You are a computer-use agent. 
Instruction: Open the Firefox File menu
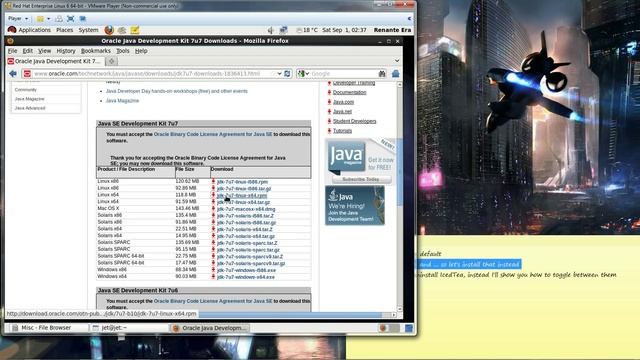13,51
